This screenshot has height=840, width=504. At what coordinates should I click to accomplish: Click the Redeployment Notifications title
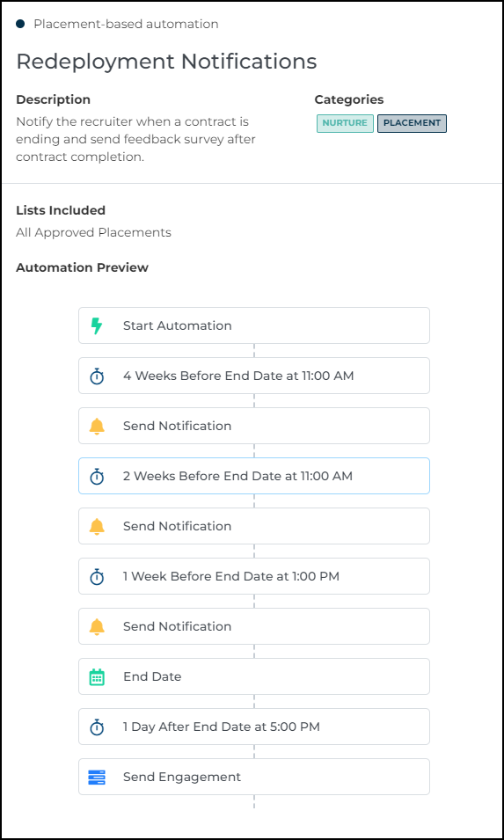pyautogui.click(x=166, y=62)
